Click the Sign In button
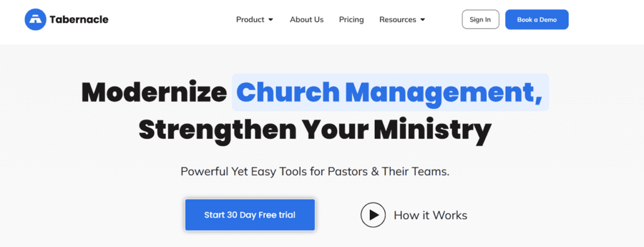Image resolution: width=644 pixels, height=247 pixels. point(480,20)
